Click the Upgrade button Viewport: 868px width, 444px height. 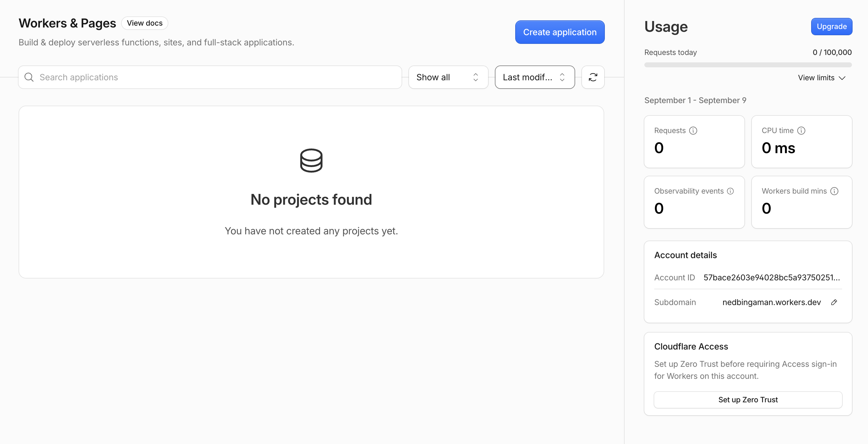(832, 27)
